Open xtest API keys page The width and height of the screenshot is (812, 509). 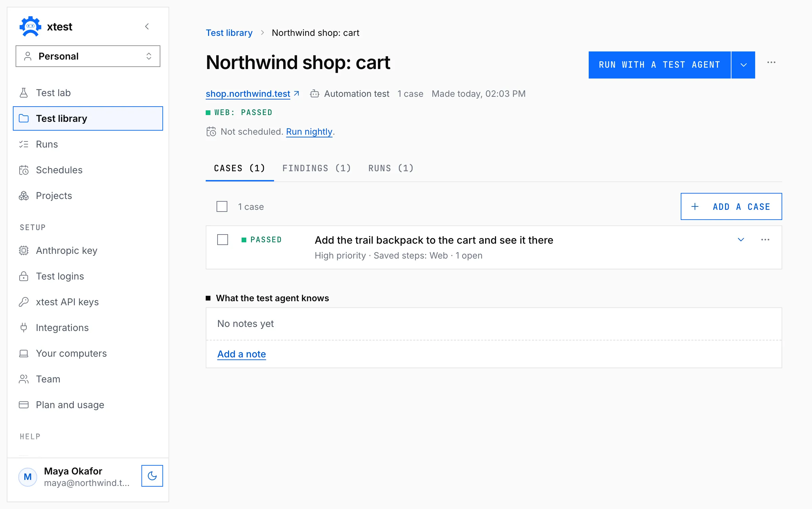pyautogui.click(x=88, y=302)
